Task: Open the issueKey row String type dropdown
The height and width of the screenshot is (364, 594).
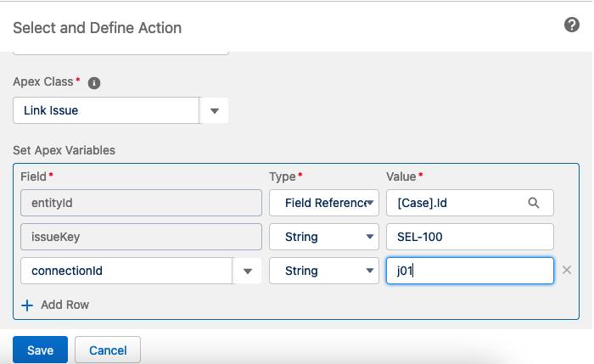Action: tap(323, 237)
